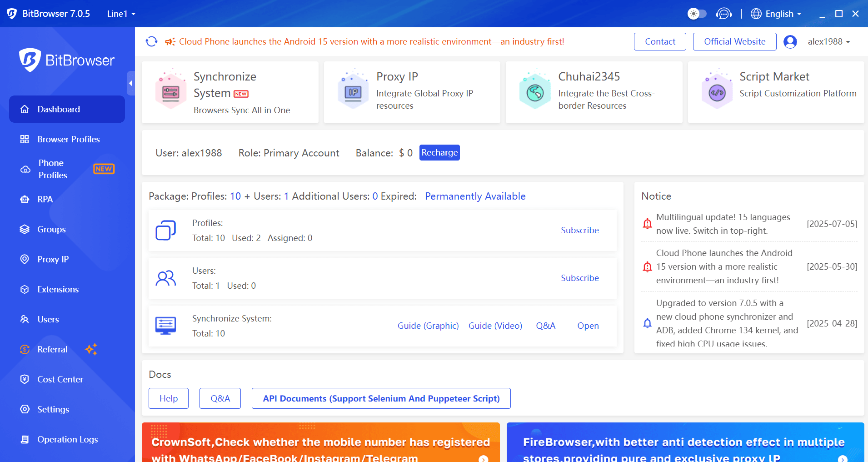Open Guide (Graphic) link
This screenshot has width=868, height=462.
click(428, 326)
